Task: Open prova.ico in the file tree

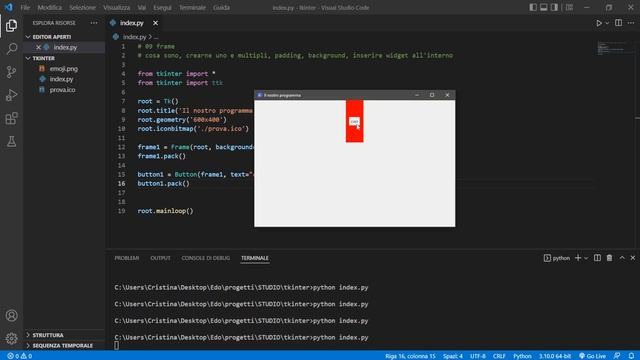Action: (62, 90)
